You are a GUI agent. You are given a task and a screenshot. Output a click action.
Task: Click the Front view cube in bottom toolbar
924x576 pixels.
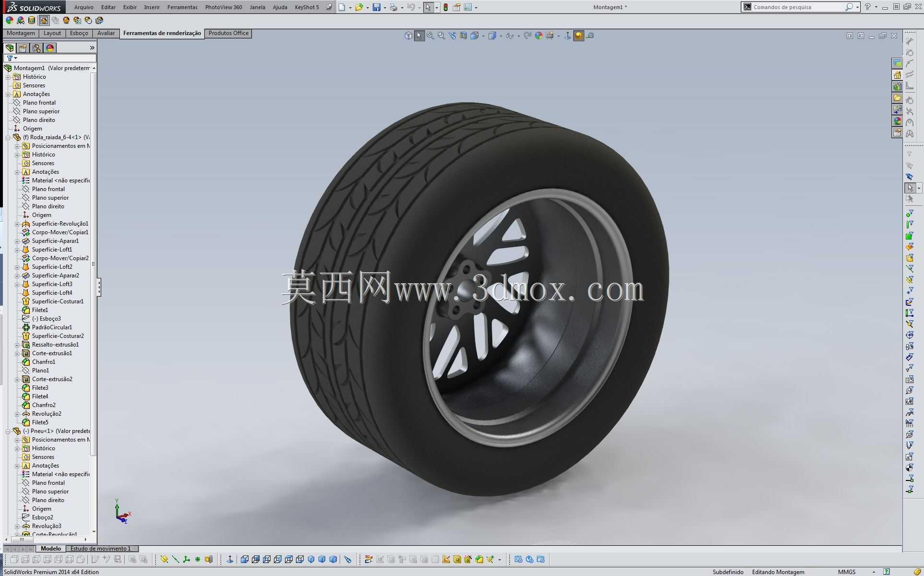pyautogui.click(x=245, y=559)
